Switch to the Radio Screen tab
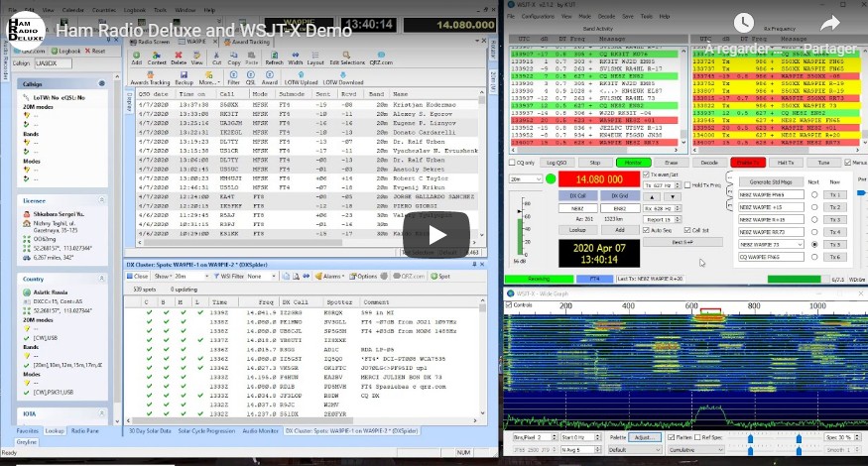This screenshot has height=466, width=868. (x=150, y=42)
